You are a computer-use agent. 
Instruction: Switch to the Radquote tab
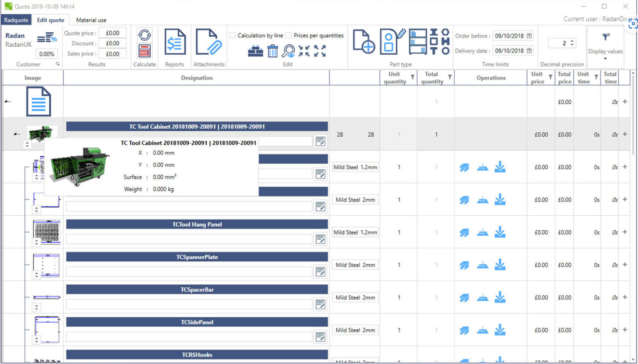click(x=16, y=19)
